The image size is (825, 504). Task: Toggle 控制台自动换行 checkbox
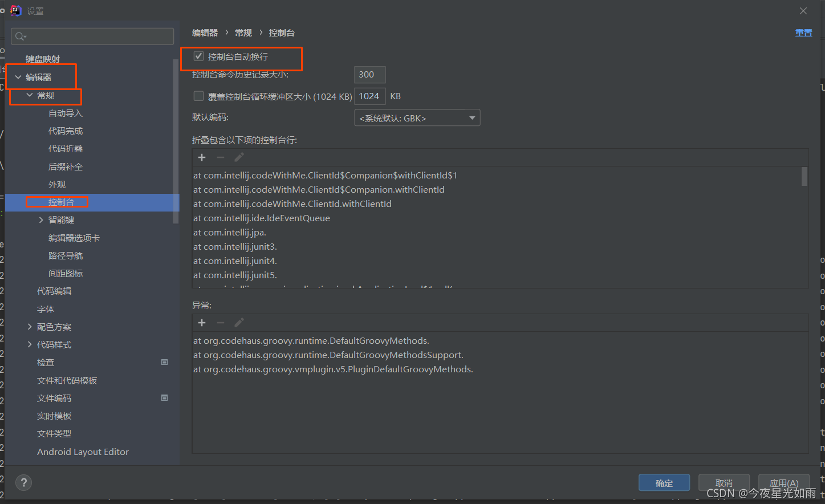199,56
